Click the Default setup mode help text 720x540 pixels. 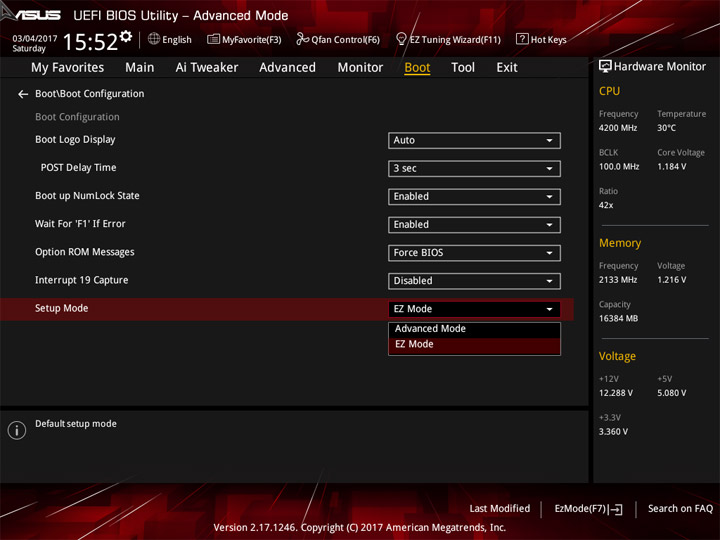pyautogui.click(x=76, y=424)
